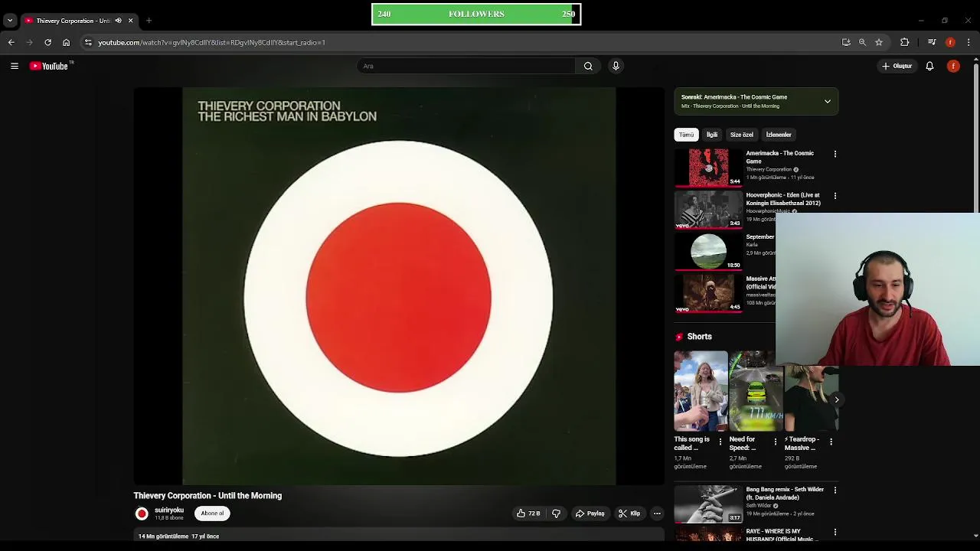Click the page vertical scrollbar
Viewport: 980px width, 551px height.
click(x=975, y=138)
